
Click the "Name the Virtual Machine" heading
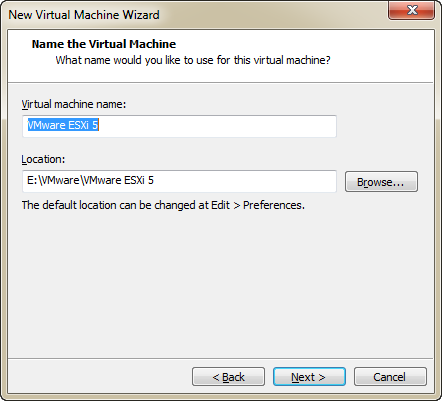pyautogui.click(x=104, y=44)
